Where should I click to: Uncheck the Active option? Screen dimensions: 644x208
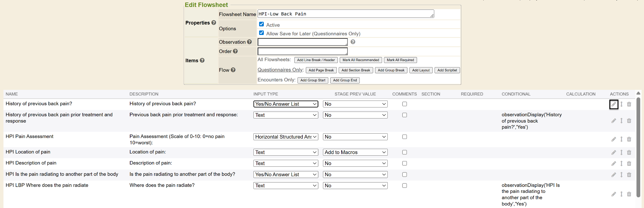point(261,24)
